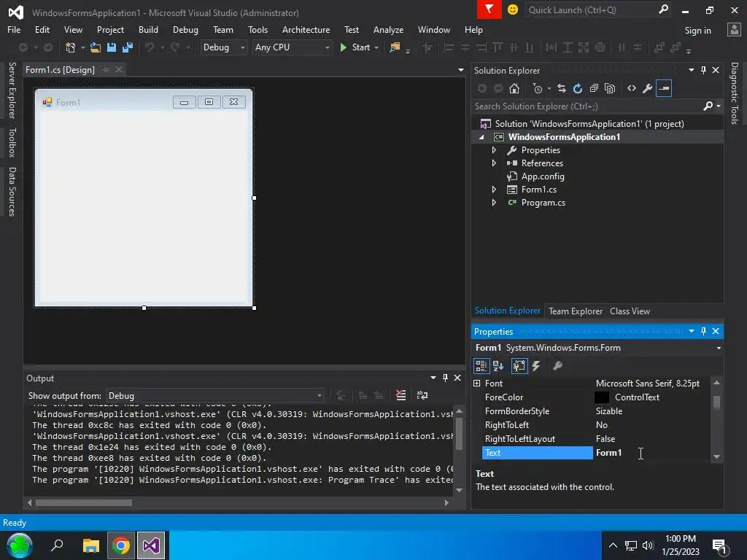Screen dimensions: 747x560
Task: Open the Data Sources side tab
Action: pyautogui.click(x=12, y=192)
